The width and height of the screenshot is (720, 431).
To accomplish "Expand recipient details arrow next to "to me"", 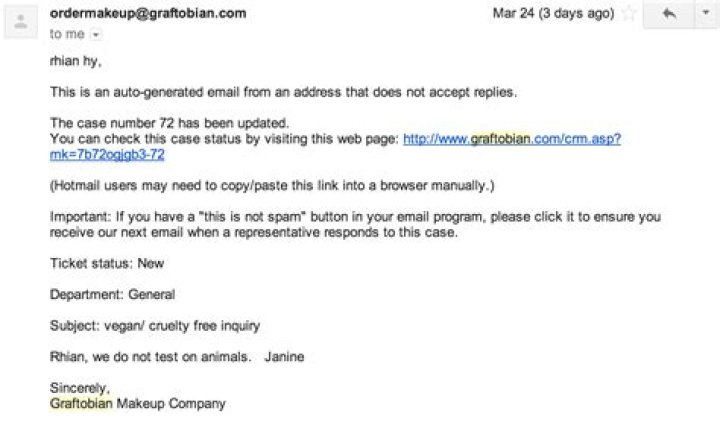I will [x=97, y=34].
